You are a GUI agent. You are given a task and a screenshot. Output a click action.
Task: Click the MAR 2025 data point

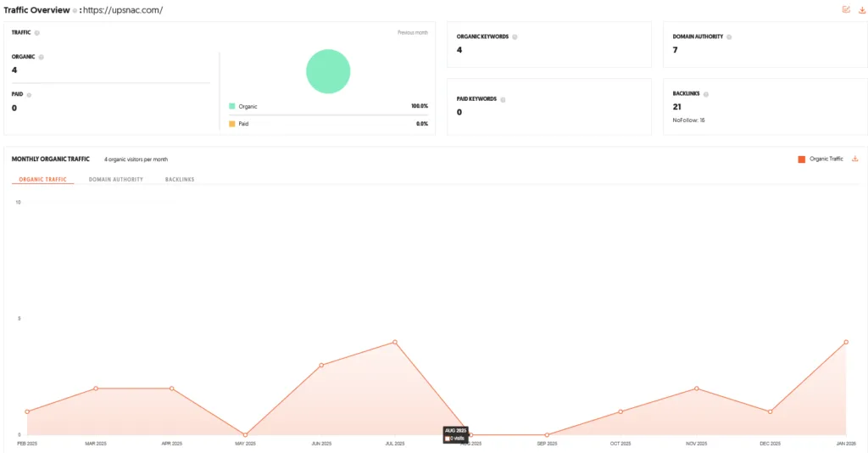96,389
